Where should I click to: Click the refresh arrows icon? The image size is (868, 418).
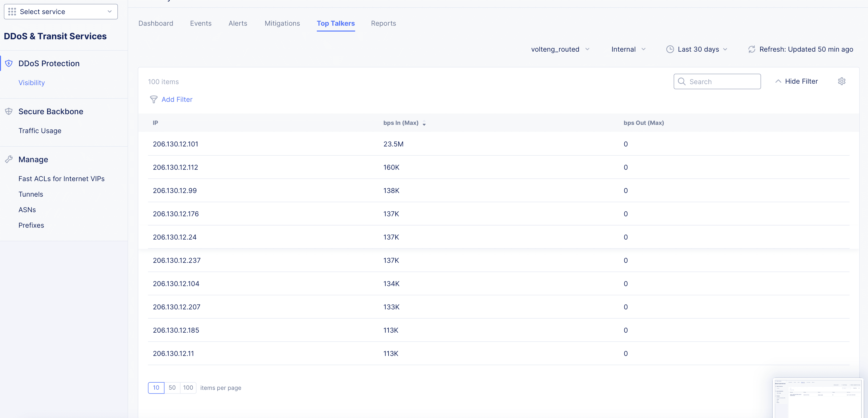[752, 49]
